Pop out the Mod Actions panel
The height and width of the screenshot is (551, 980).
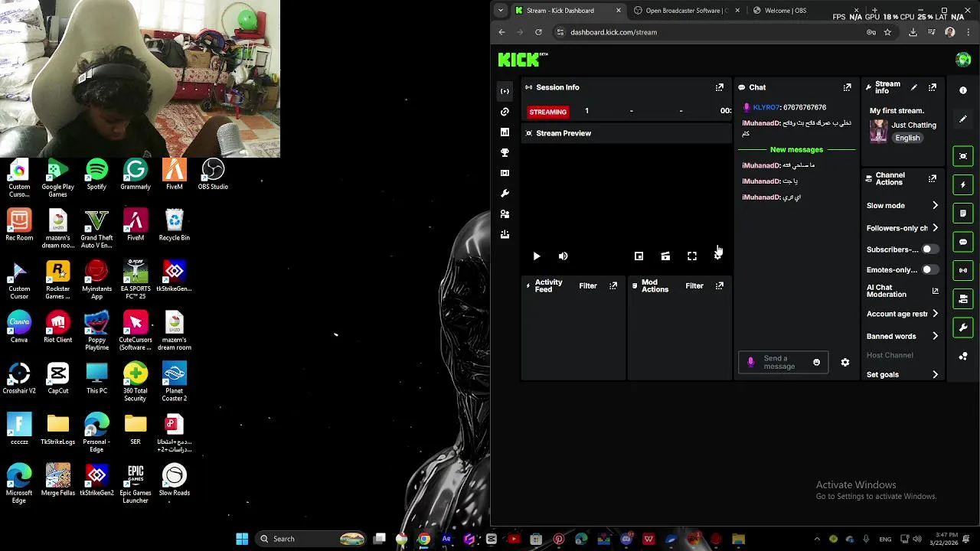pyautogui.click(x=719, y=285)
